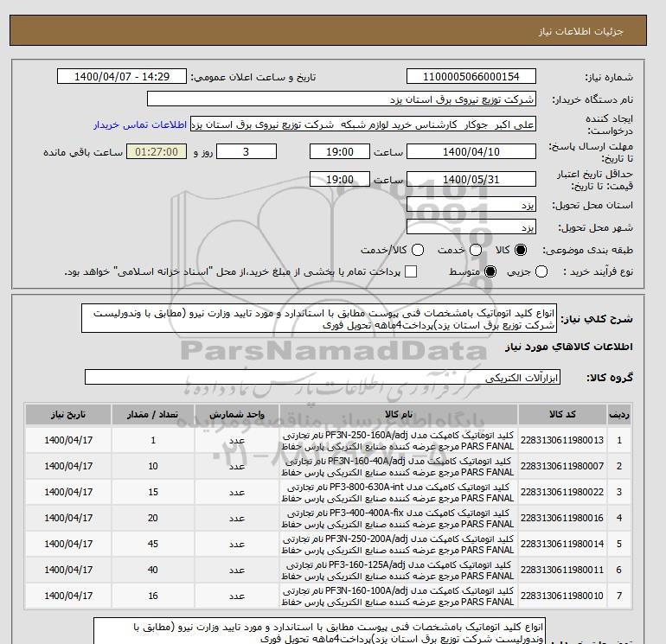Click quantity 20 in row 4

point(153,518)
